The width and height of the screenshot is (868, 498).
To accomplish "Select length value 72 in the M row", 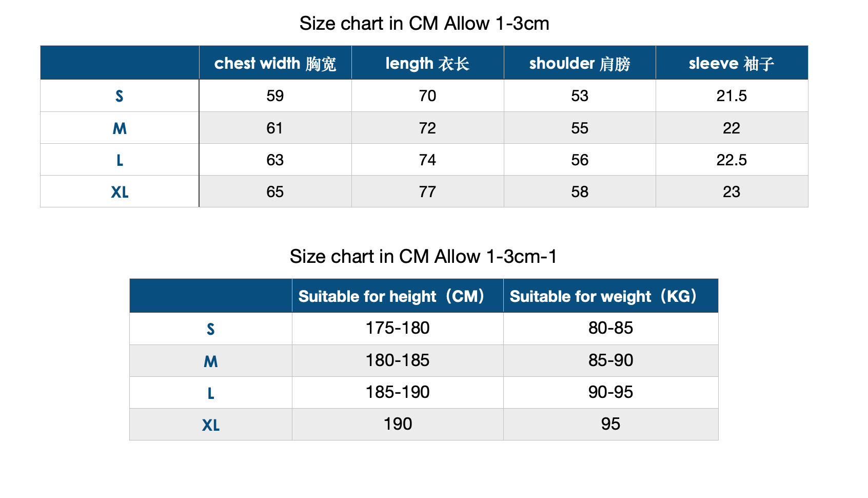I will pyautogui.click(x=427, y=128).
